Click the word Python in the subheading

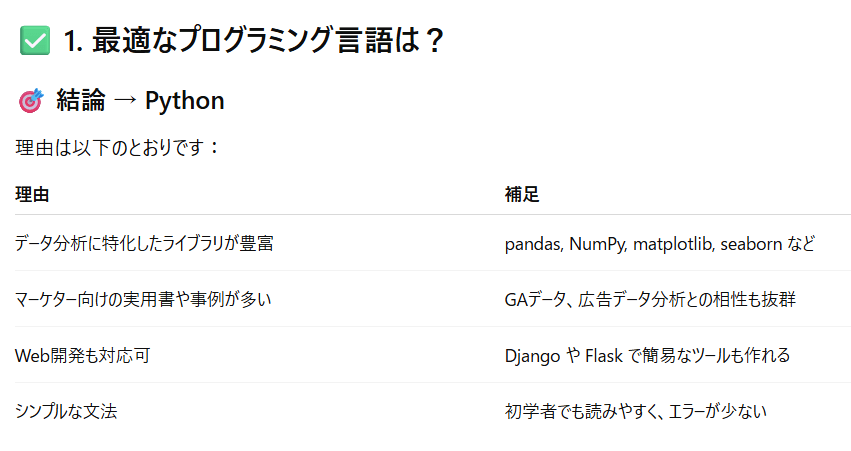click(x=185, y=101)
